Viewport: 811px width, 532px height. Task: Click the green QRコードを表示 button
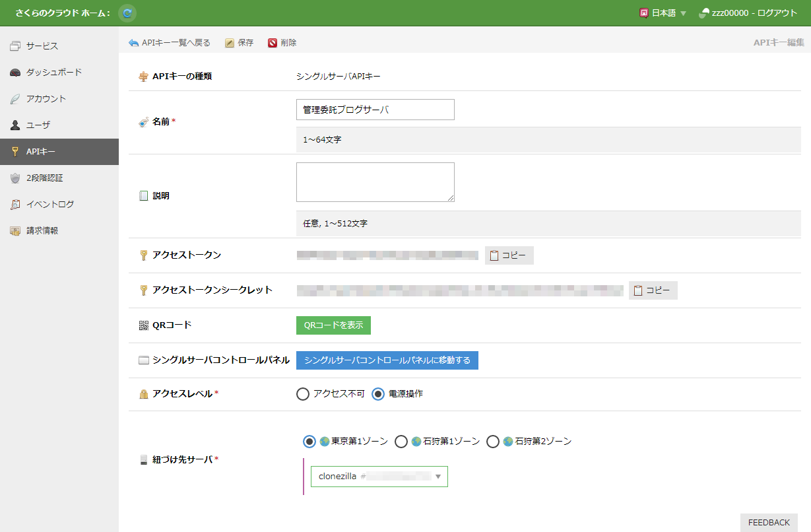click(333, 325)
